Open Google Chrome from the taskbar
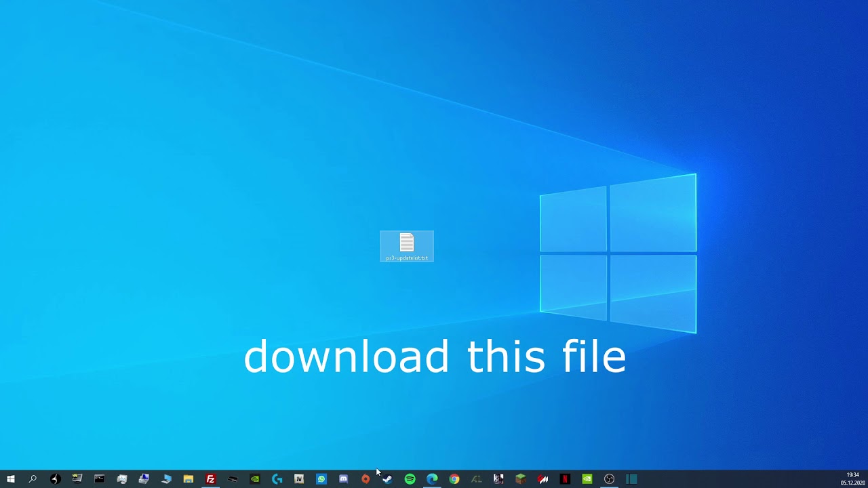Image resolution: width=868 pixels, height=488 pixels. 454,479
